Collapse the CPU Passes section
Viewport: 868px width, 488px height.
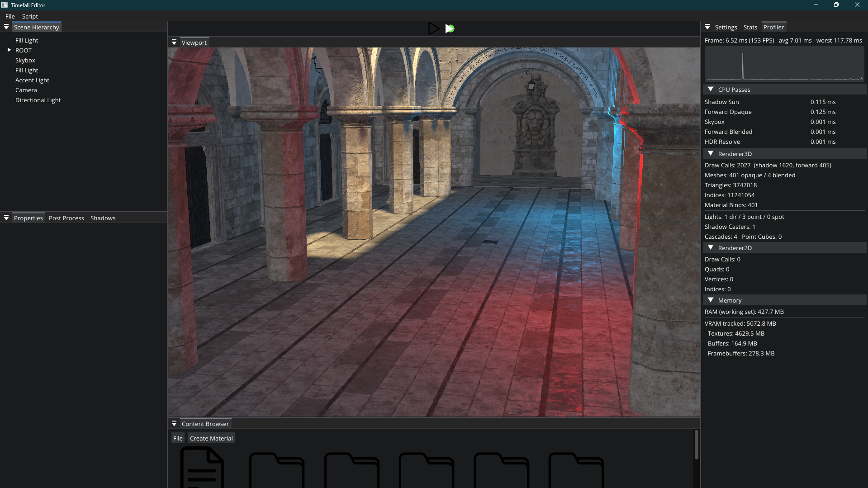click(x=711, y=90)
